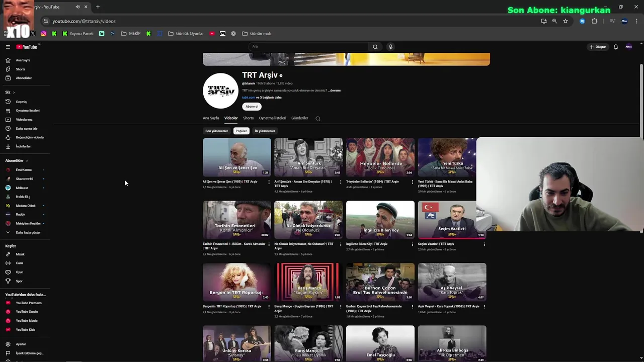Screen dimensions: 644x362
Task: Expand channel description with ...devamı
Action: [x=335, y=90]
